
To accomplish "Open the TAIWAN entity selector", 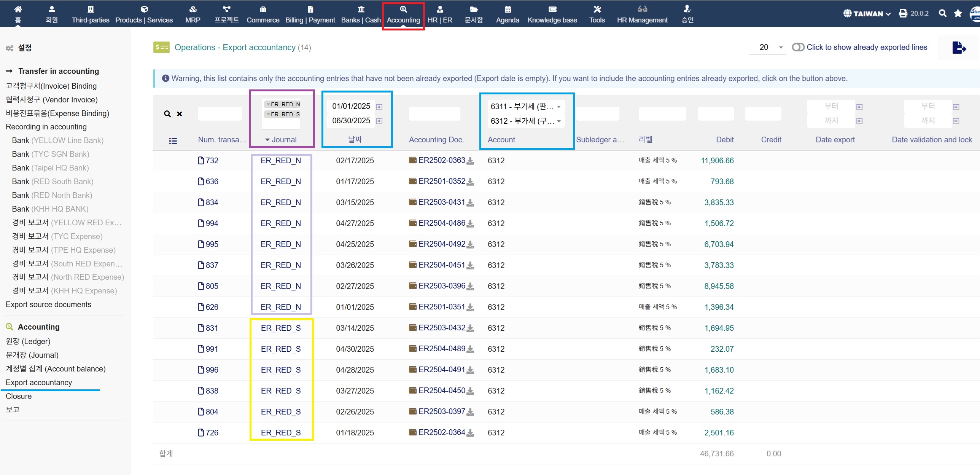I will click(867, 14).
